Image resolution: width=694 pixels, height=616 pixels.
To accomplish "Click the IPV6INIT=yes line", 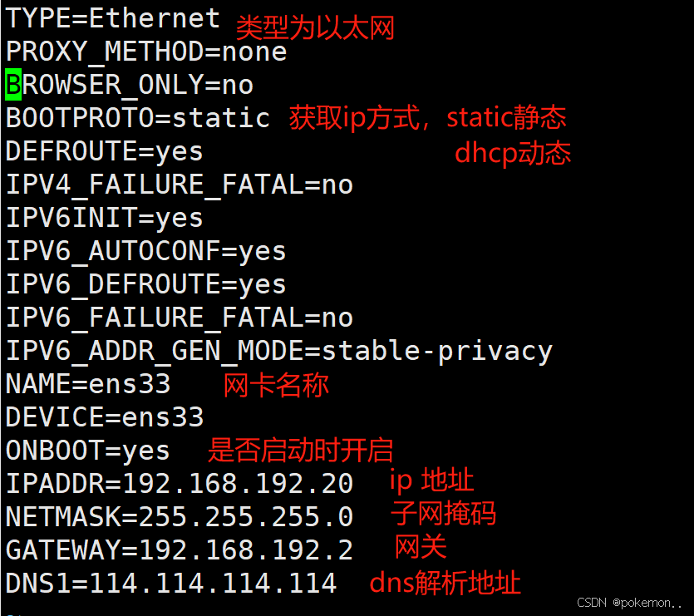I will click(105, 219).
